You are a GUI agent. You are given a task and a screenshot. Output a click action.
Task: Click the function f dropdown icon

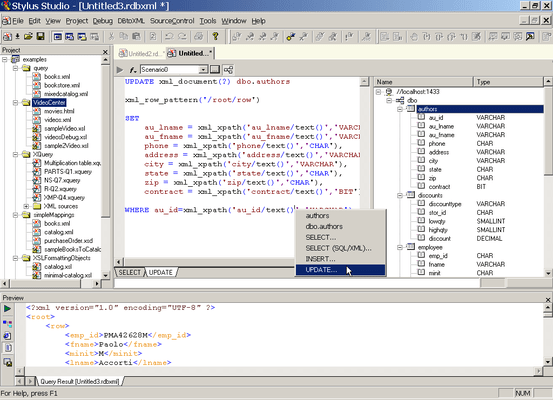pyautogui.click(x=133, y=70)
